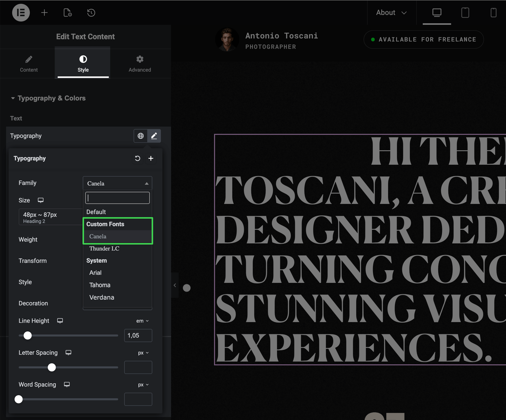Switch to the Advanced tab
Viewport: 506px width, 420px height.
point(140,64)
